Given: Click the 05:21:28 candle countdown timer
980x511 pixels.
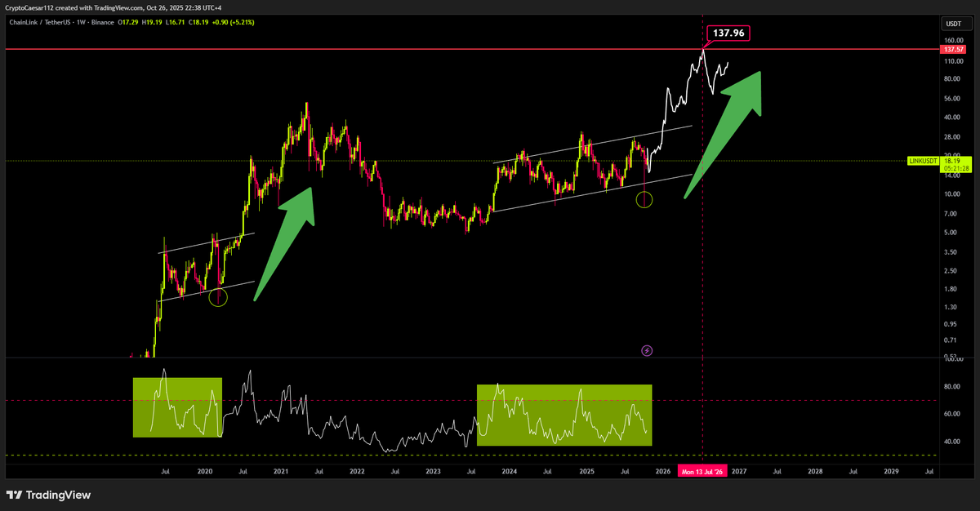Looking at the screenshot, I should (x=955, y=168).
